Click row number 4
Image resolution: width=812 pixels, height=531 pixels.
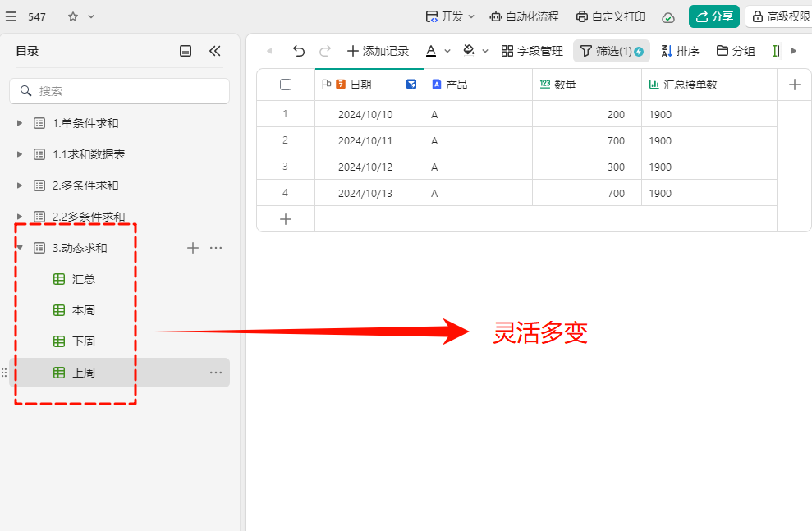pyautogui.click(x=286, y=193)
